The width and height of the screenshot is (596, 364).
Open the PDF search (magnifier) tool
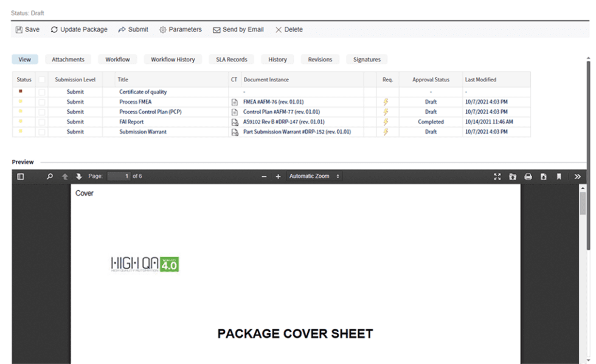[x=50, y=176]
